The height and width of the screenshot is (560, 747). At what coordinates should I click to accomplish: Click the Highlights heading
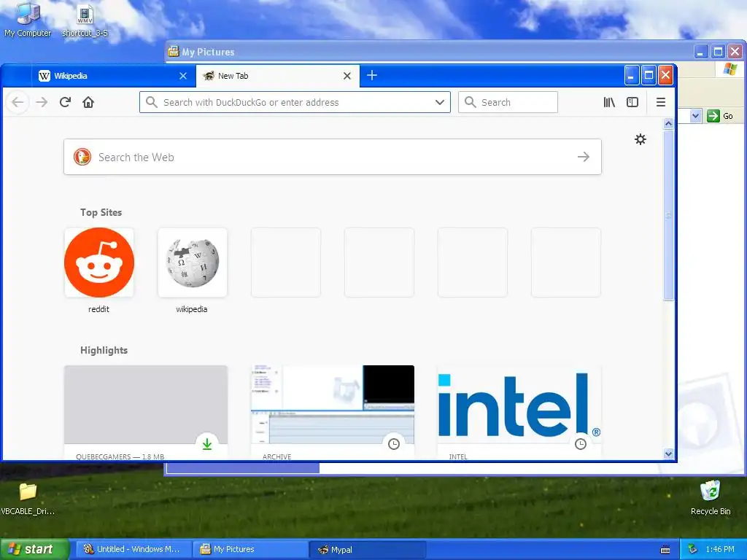(x=104, y=350)
